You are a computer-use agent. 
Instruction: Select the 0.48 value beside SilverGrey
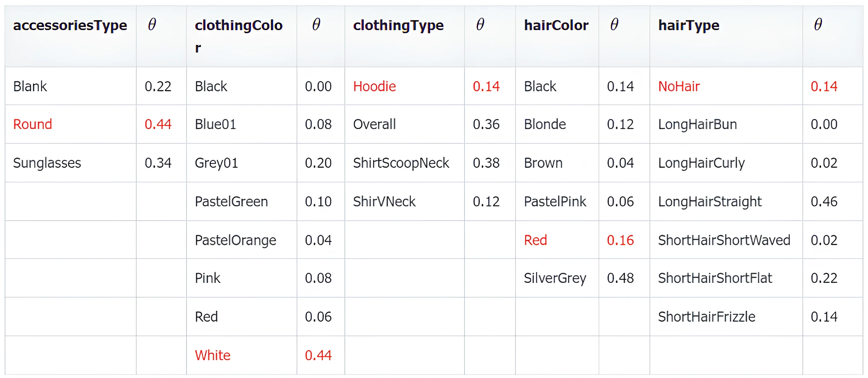620,278
